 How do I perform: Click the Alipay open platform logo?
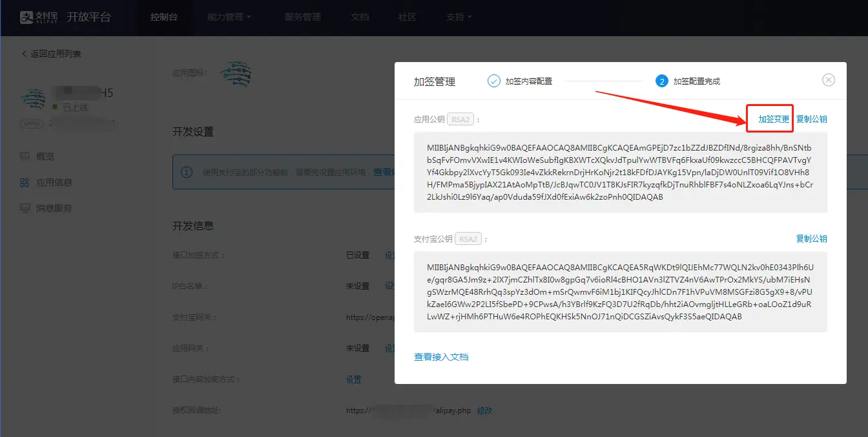[65, 17]
